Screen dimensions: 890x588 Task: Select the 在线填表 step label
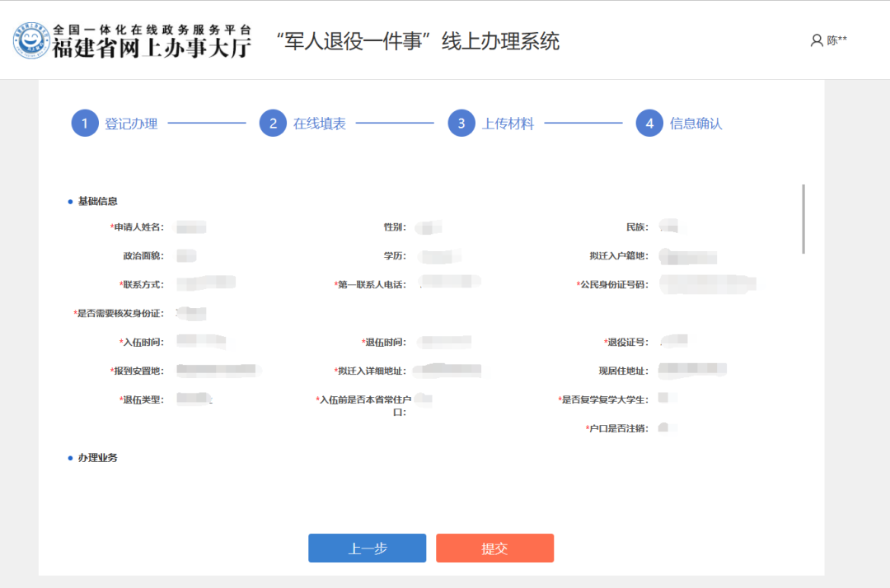[x=320, y=124]
